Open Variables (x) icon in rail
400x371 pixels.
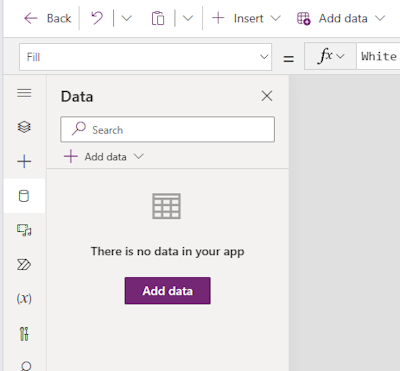click(24, 298)
